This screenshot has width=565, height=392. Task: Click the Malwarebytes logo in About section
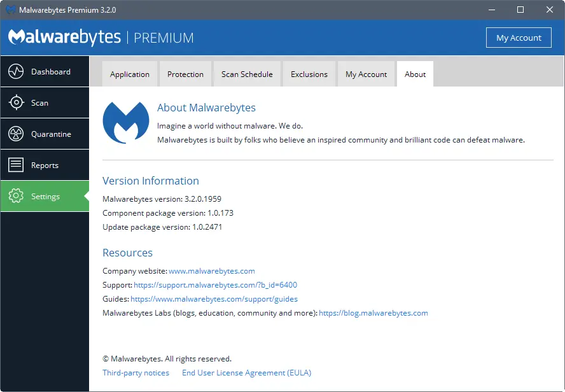126,122
